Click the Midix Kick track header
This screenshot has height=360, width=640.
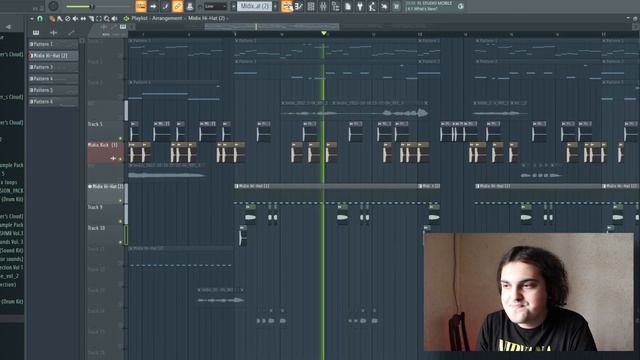(105, 152)
